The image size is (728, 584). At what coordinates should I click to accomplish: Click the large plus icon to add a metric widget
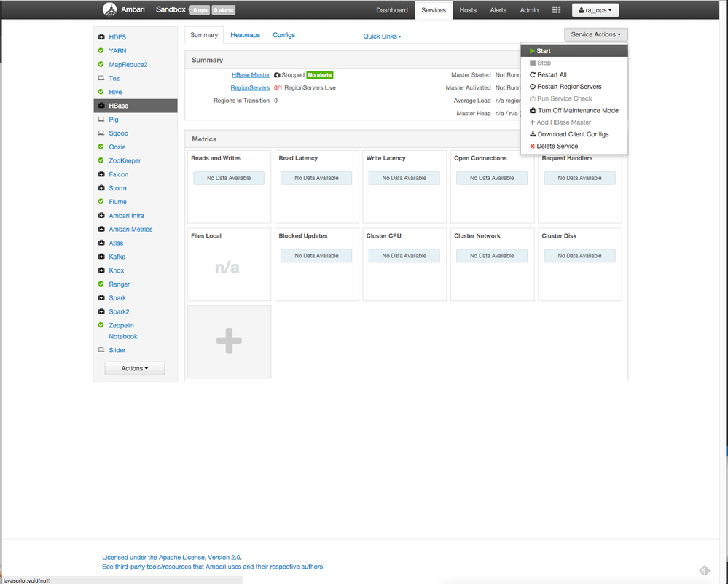point(229,340)
